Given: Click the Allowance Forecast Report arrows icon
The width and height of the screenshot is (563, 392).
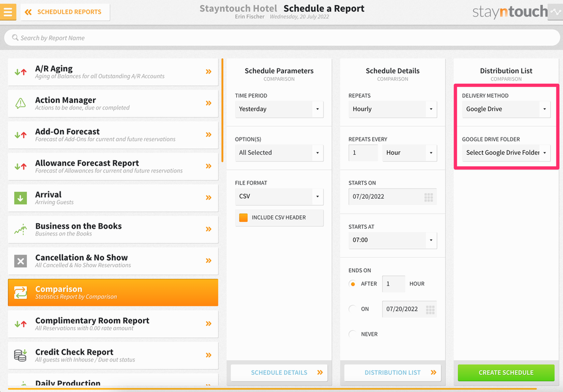Looking at the screenshot, I should coord(20,166).
